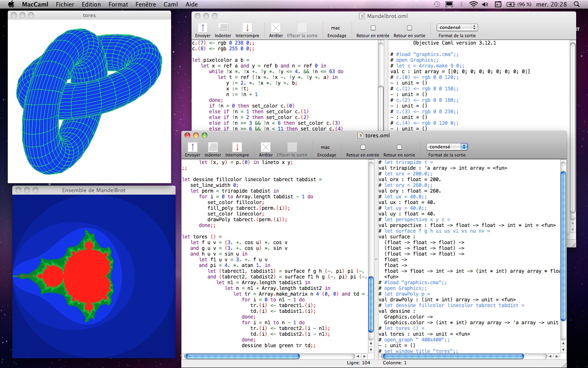Click horizontal scrollbar thumb of tores.oml code pane
Image resolution: width=588 pixels, height=368 pixels.
(x=243, y=357)
